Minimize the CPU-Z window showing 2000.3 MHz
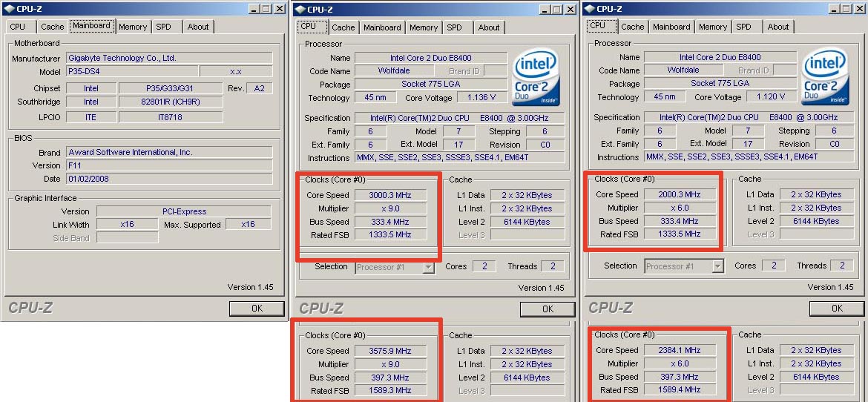868x402 pixels. point(834,9)
